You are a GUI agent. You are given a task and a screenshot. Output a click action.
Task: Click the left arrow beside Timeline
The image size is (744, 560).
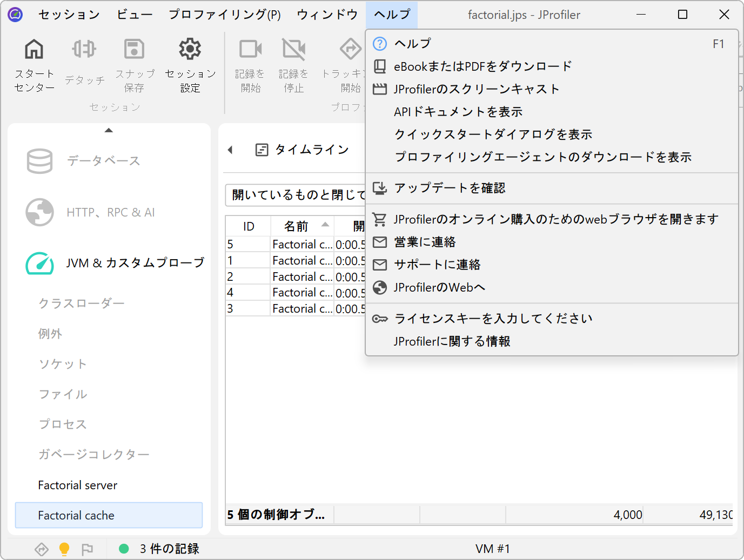coord(230,150)
